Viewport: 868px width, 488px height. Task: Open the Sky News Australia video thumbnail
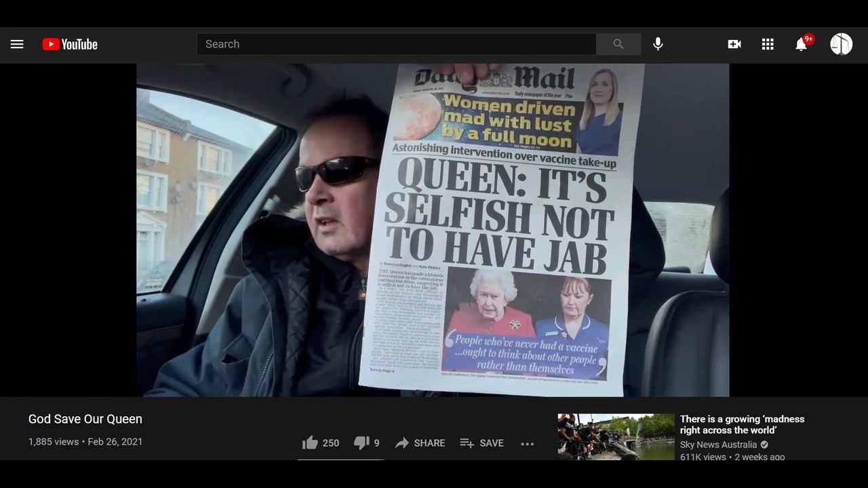[x=616, y=437]
